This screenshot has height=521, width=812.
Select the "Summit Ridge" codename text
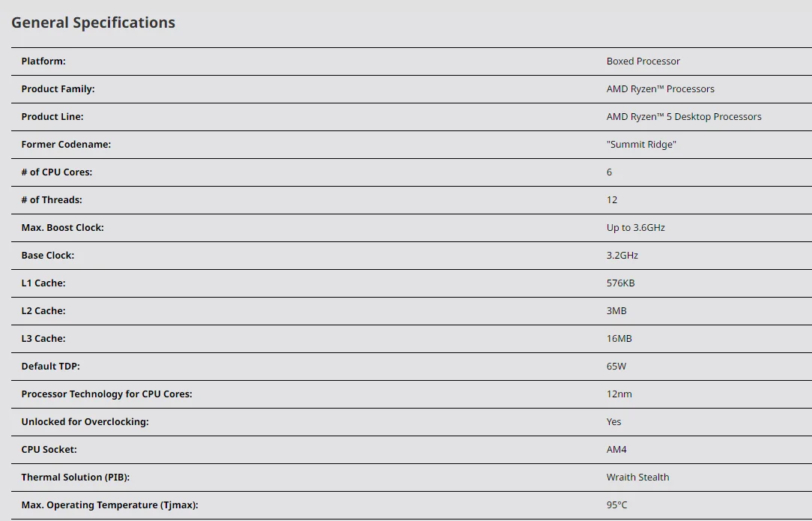640,145
